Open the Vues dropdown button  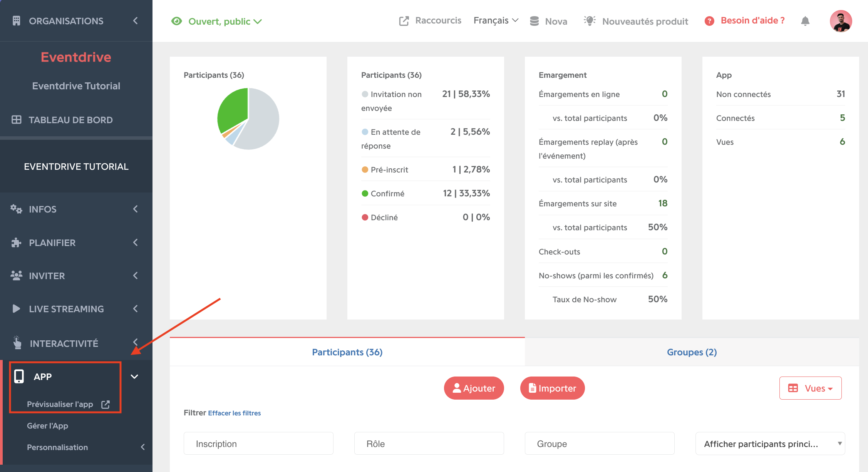pos(810,388)
